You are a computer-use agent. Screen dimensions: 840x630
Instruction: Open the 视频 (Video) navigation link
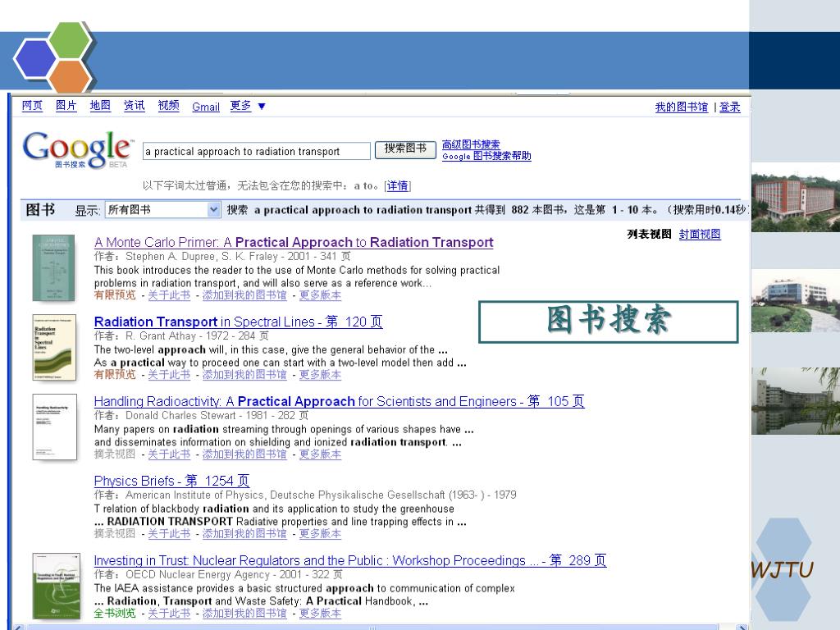(168, 106)
